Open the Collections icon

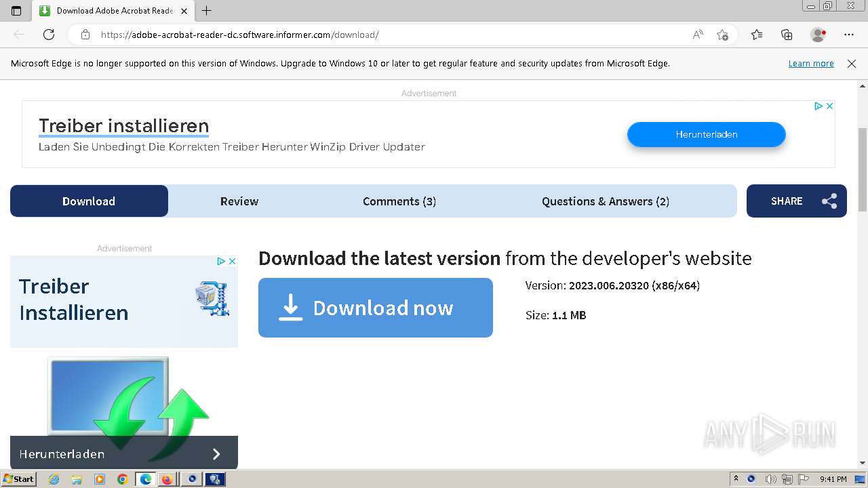click(x=787, y=35)
